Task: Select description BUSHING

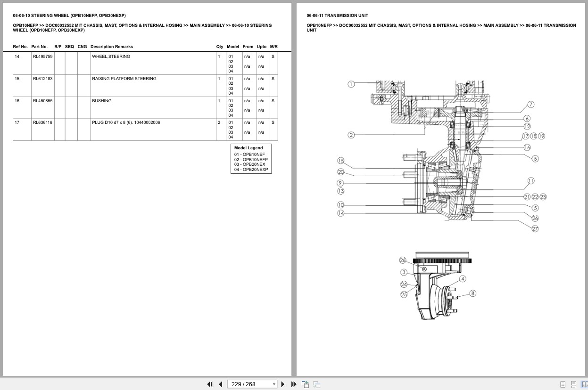Action: pos(102,101)
